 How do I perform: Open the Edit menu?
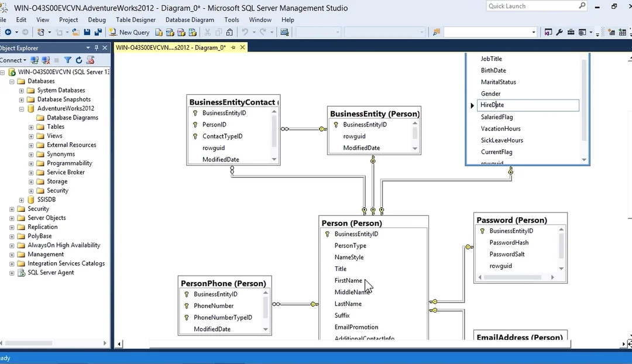tap(21, 19)
